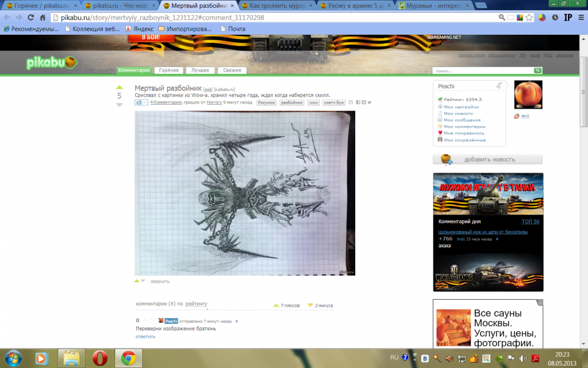
Task: Open Мои настройки link
Action: click(461, 107)
